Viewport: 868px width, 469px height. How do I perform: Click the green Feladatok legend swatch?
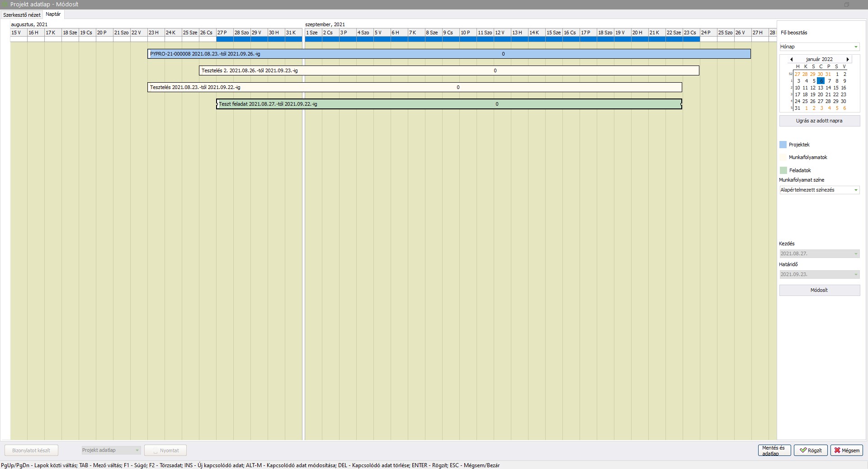click(x=783, y=170)
